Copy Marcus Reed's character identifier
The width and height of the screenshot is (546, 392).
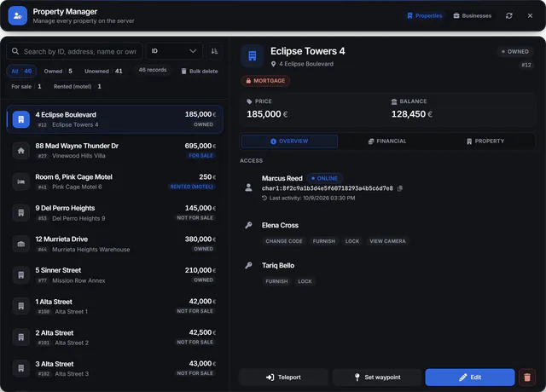point(400,188)
